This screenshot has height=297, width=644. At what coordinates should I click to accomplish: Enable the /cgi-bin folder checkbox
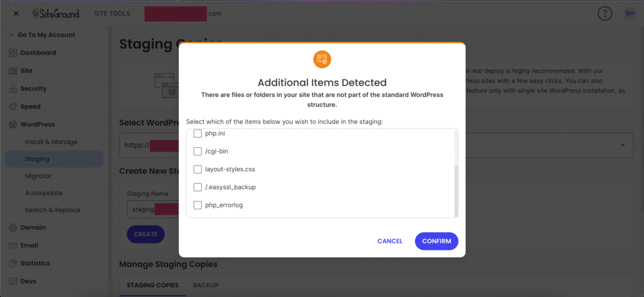[197, 151]
